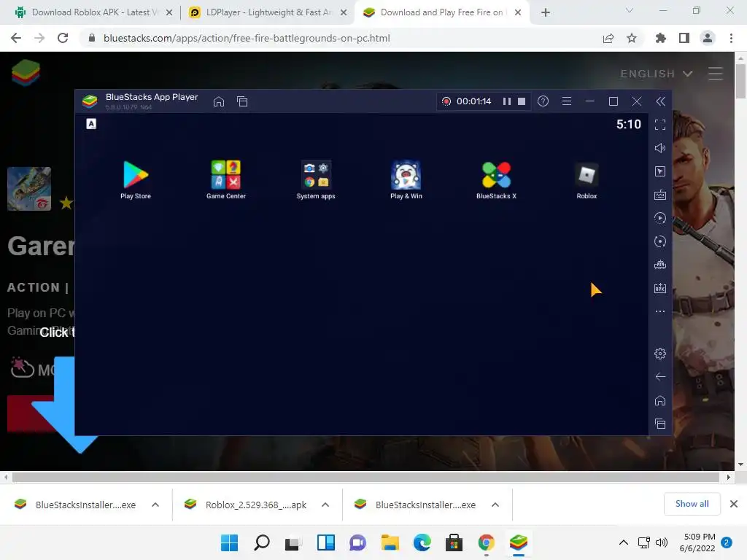
Task: Open keyboard game controls icon
Action: 659,195
